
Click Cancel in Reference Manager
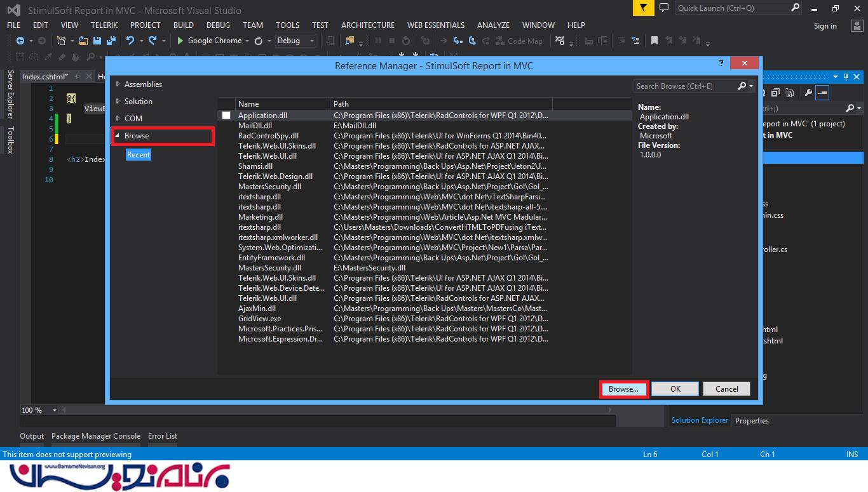click(x=726, y=389)
